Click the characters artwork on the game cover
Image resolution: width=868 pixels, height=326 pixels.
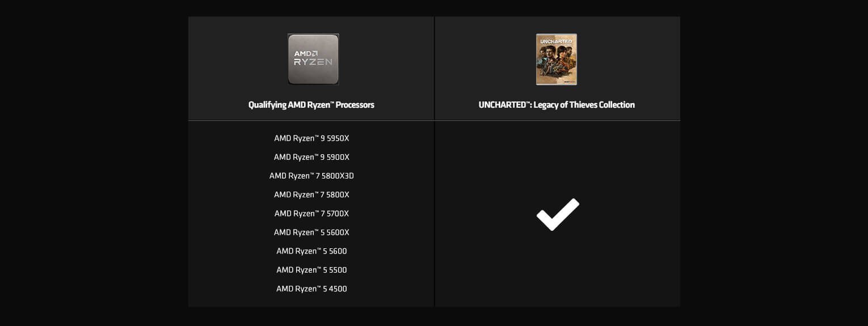point(556,62)
